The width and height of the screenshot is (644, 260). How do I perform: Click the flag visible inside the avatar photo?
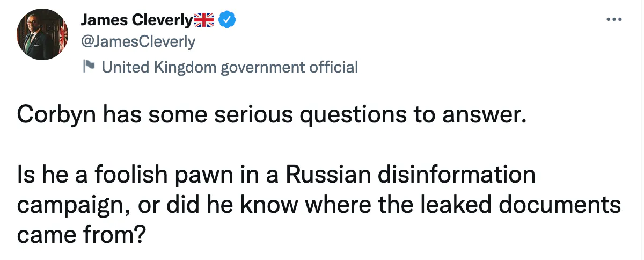click(62, 35)
